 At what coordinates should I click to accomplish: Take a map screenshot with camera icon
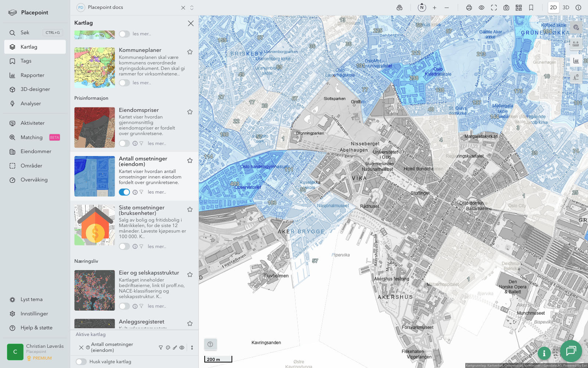pyautogui.click(x=506, y=8)
